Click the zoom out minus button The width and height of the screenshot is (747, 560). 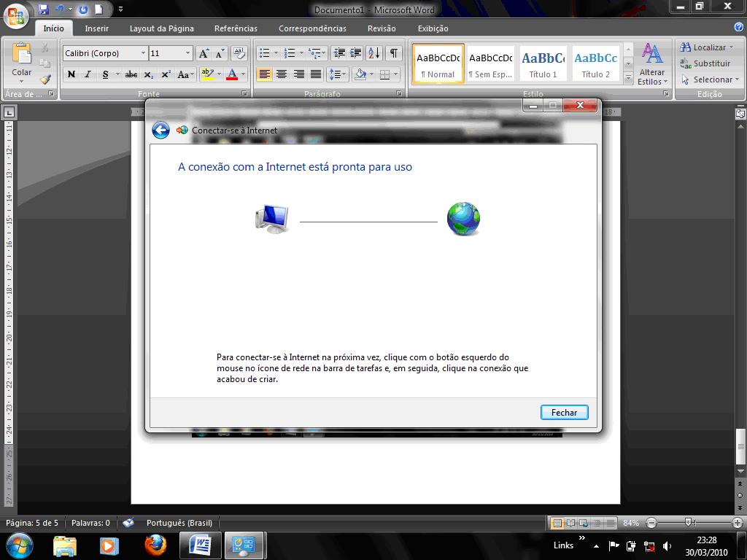pyautogui.click(x=651, y=523)
